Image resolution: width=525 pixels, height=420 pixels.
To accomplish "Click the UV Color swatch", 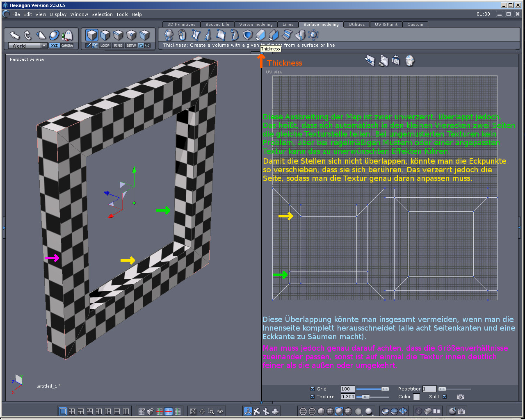I will click(x=416, y=397).
